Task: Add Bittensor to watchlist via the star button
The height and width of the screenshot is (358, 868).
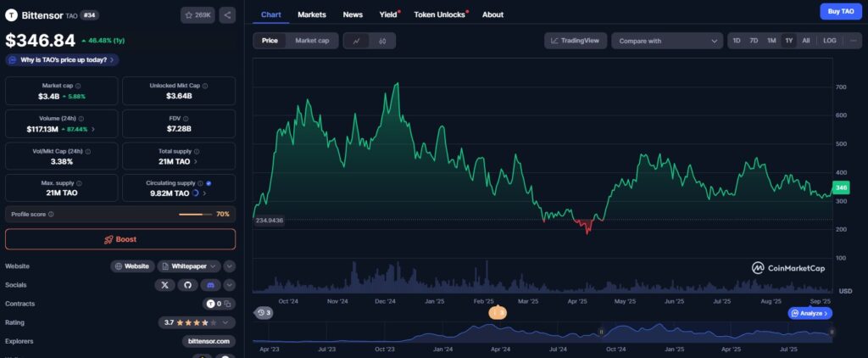Action: pyautogui.click(x=198, y=15)
